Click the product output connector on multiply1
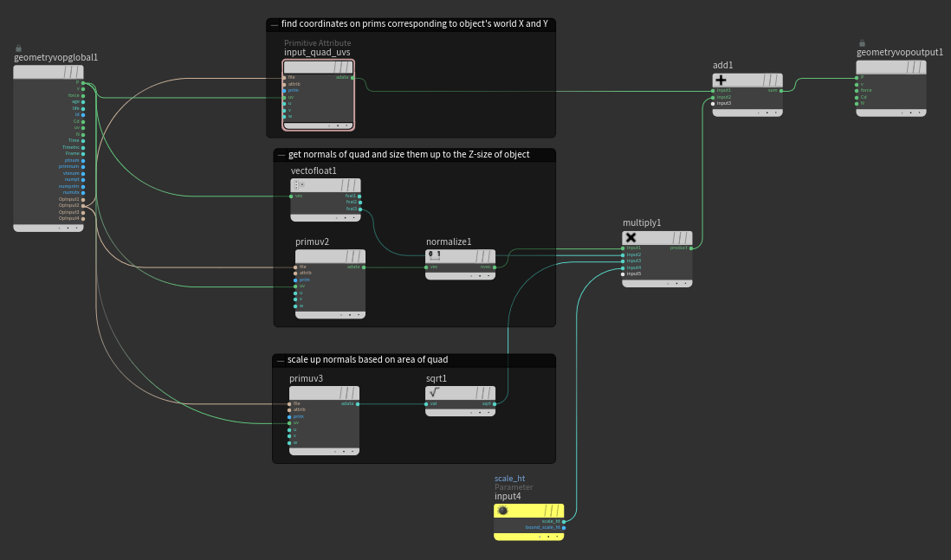Viewport: 951px width, 560px height. (693, 248)
